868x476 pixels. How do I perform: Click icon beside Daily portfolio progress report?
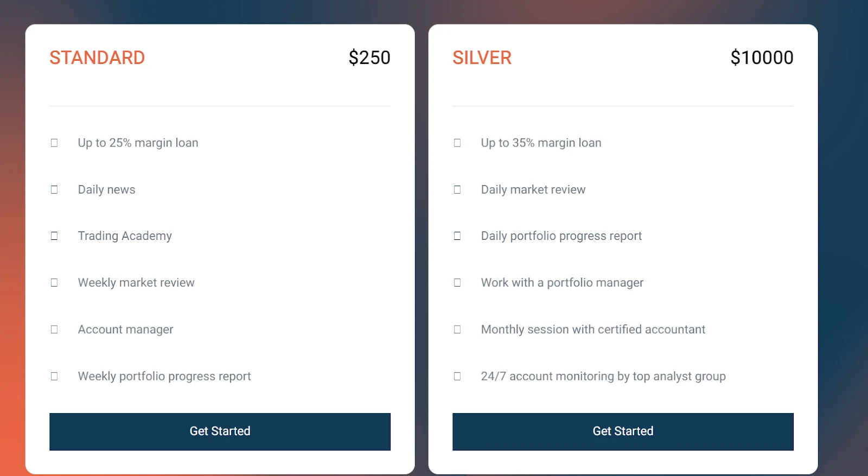457,236
